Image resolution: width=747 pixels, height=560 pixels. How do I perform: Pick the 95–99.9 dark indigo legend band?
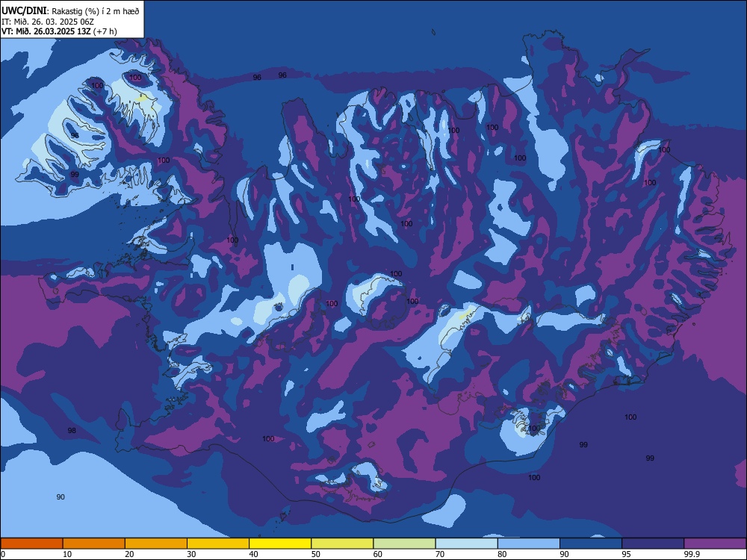pyautogui.click(x=653, y=544)
